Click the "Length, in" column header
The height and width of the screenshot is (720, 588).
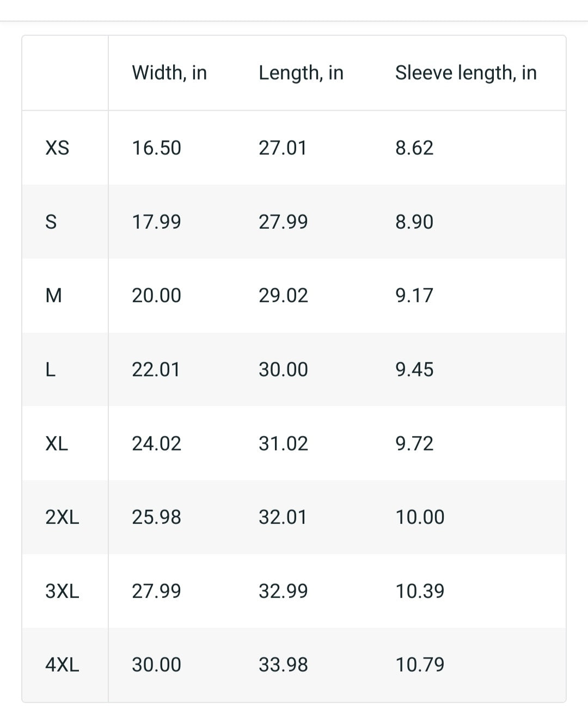pos(301,73)
